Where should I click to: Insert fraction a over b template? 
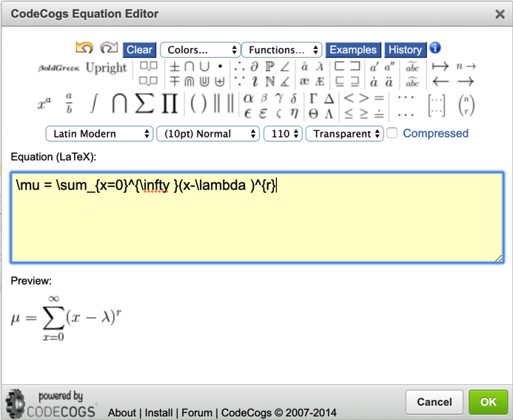[x=69, y=103]
